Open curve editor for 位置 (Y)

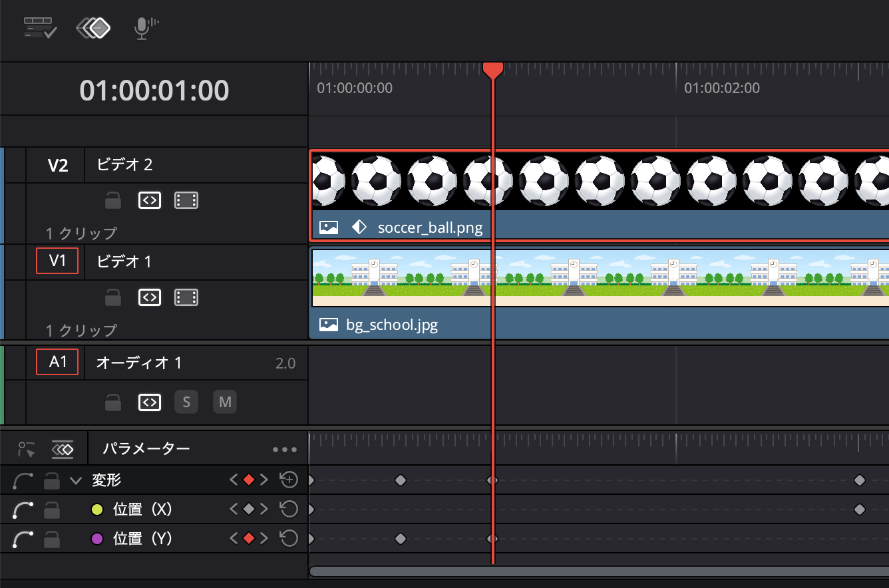point(23,539)
